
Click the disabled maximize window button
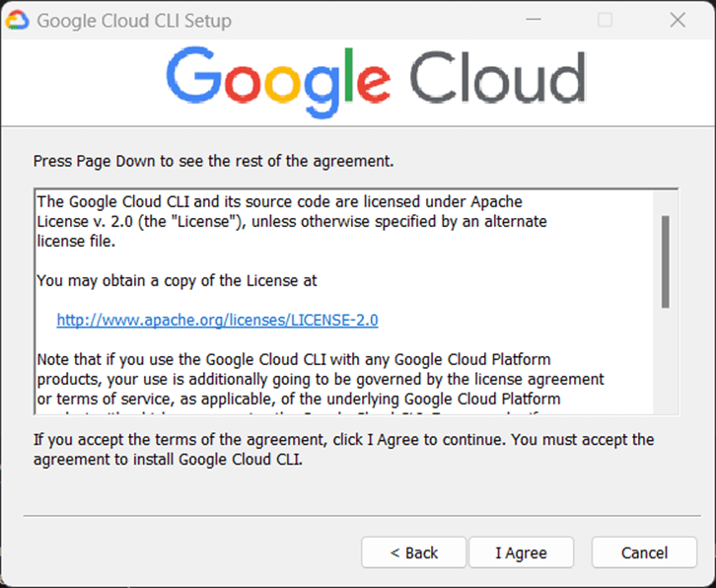pyautogui.click(x=606, y=20)
